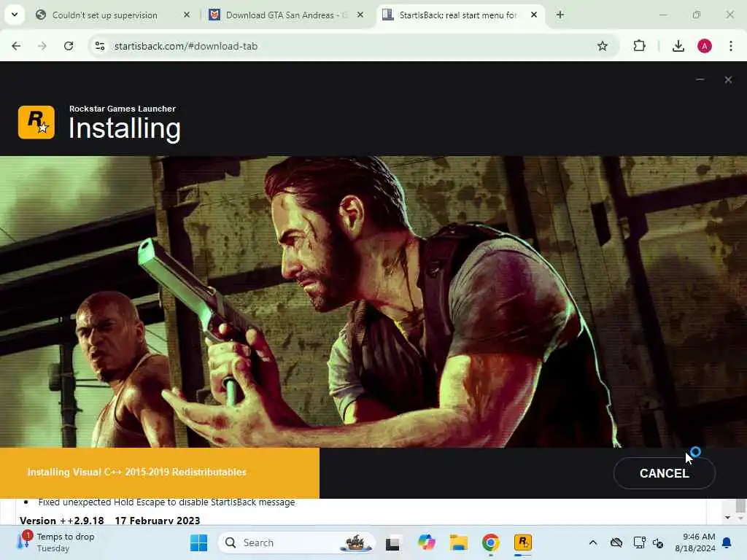
Task: Reload the current page
Action: click(x=69, y=46)
